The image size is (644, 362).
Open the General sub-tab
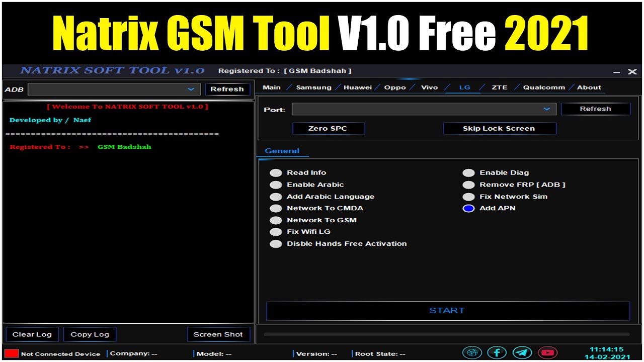(282, 151)
